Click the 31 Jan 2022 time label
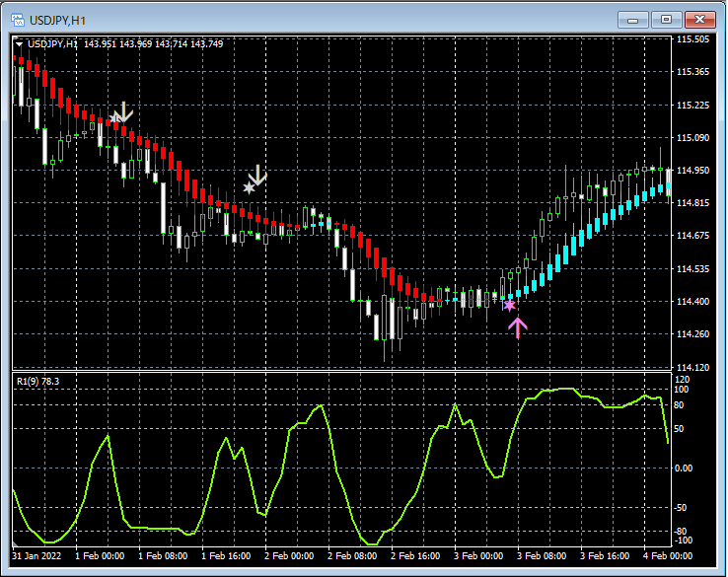 click(x=36, y=555)
